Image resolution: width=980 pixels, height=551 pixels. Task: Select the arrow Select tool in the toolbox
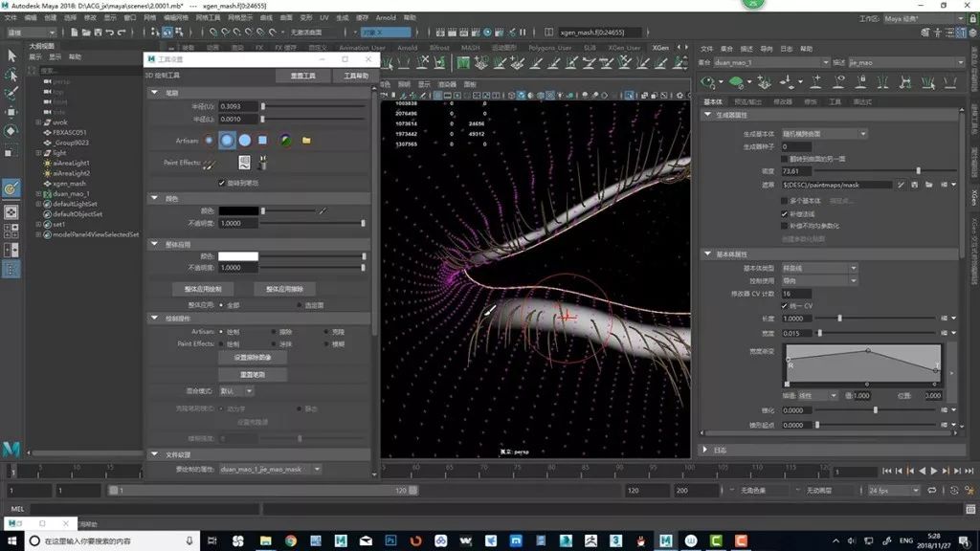tap(11, 55)
